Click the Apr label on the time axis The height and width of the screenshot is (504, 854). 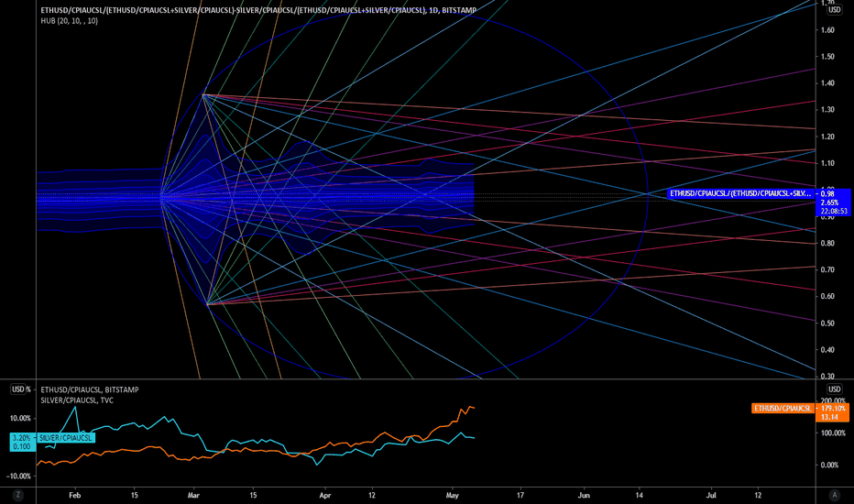pyautogui.click(x=325, y=495)
